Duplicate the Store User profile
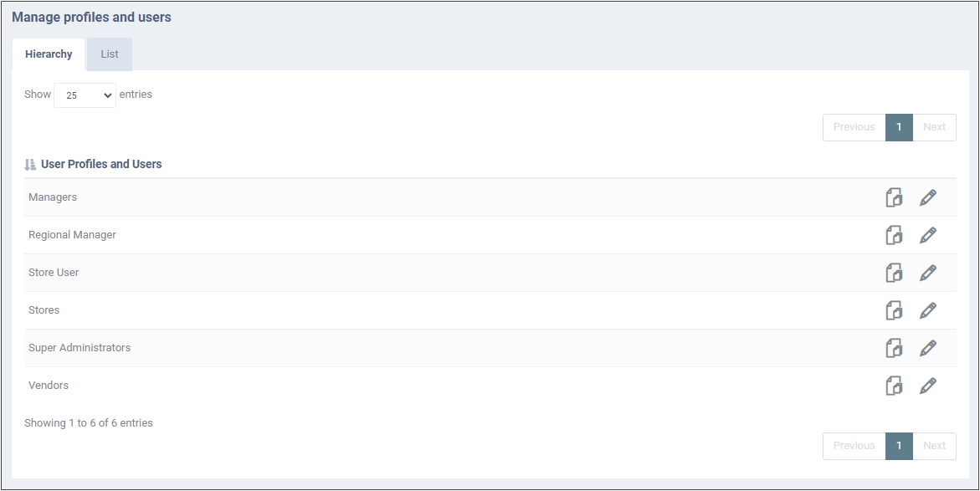980x491 pixels. coord(895,273)
